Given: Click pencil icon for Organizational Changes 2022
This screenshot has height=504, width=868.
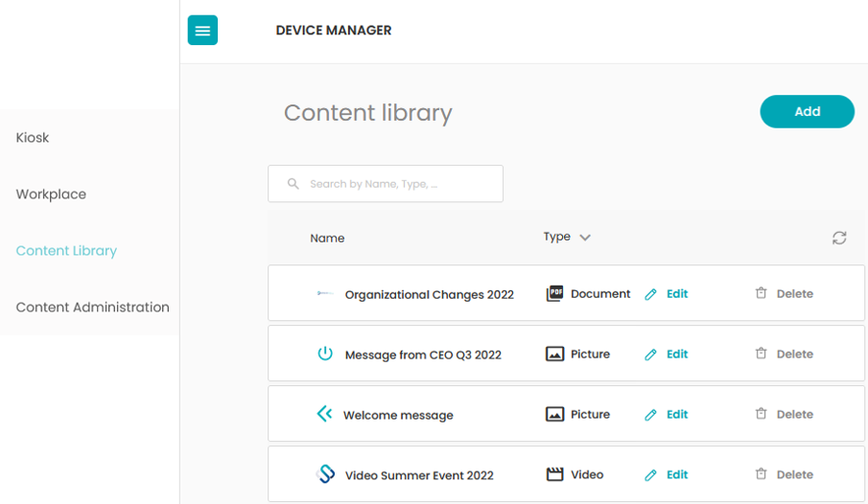Looking at the screenshot, I should click(650, 294).
